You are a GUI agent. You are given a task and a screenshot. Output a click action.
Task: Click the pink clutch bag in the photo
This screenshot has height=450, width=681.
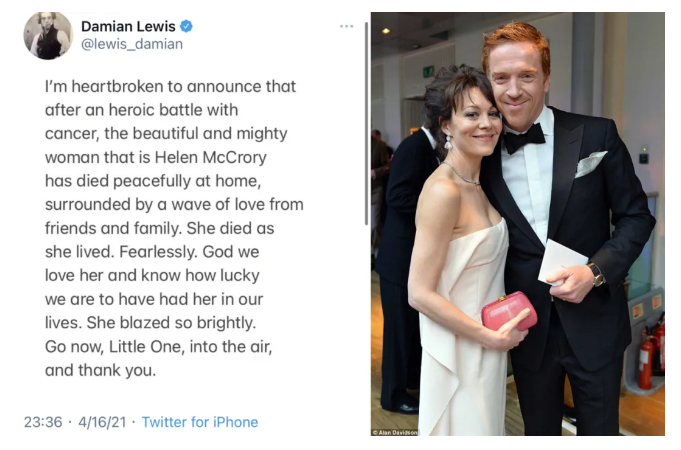point(508,310)
